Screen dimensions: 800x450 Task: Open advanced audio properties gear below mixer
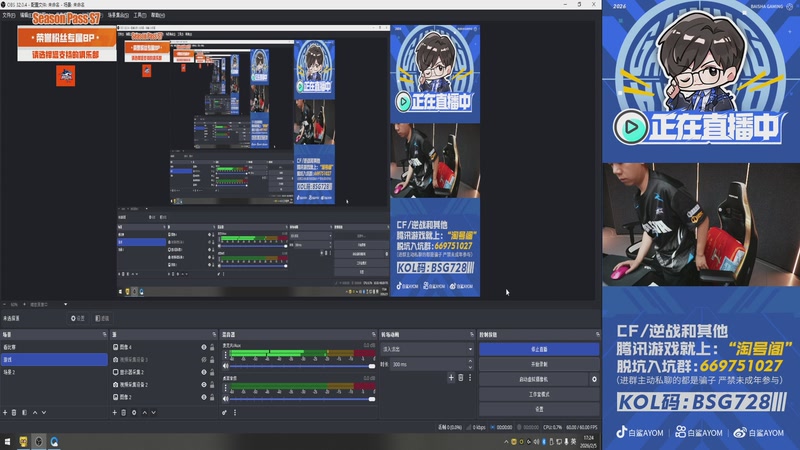coord(224,412)
